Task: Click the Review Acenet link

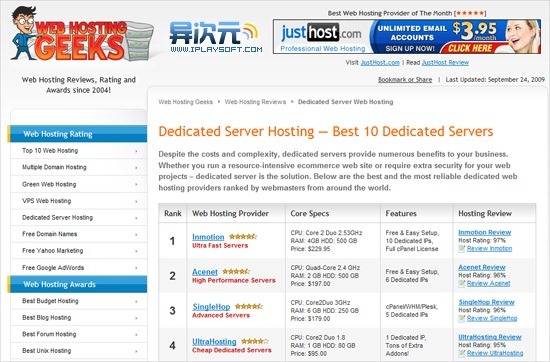Action: point(488,283)
